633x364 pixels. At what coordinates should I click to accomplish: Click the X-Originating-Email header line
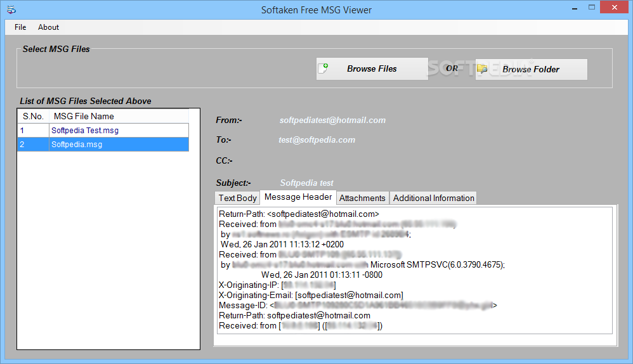tap(311, 296)
